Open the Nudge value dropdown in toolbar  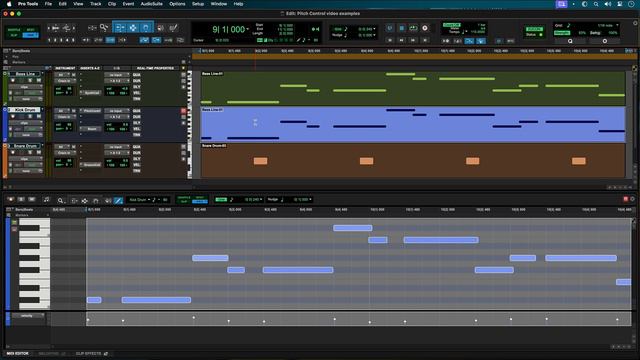(374, 35)
